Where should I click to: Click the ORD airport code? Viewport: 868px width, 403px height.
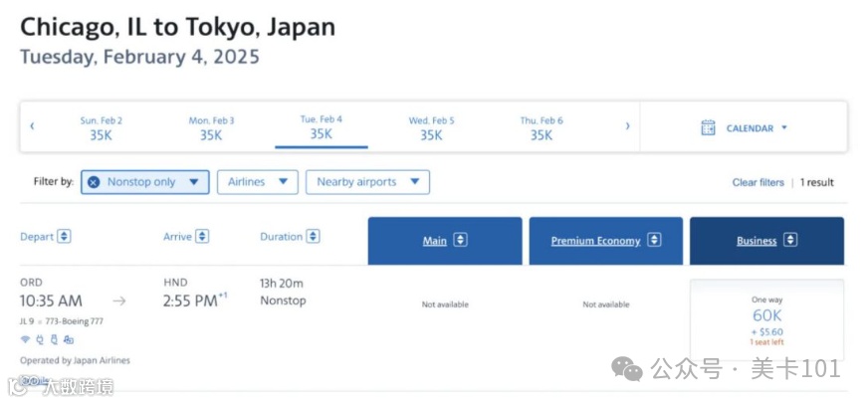[x=31, y=283]
